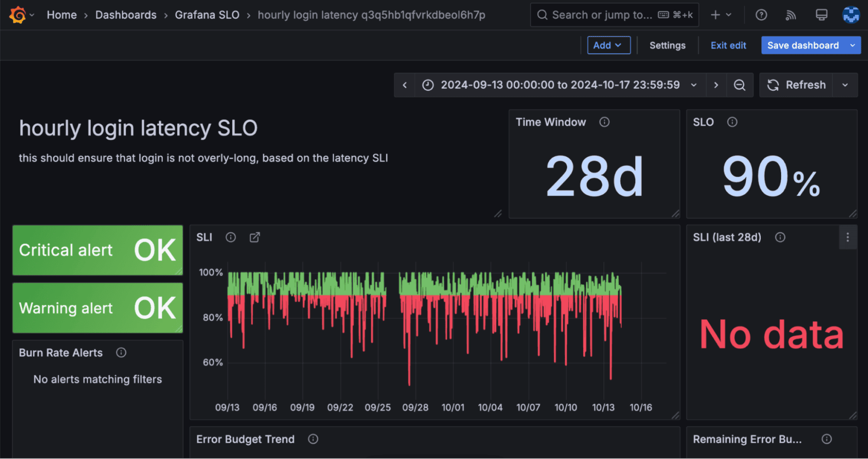Show info for Time Window panel

(x=605, y=122)
